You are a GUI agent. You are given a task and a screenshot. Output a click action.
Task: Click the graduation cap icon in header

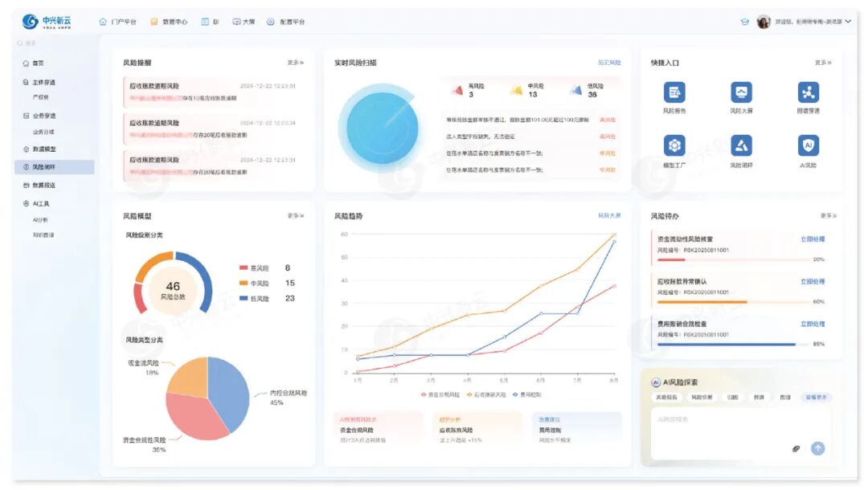coord(744,22)
